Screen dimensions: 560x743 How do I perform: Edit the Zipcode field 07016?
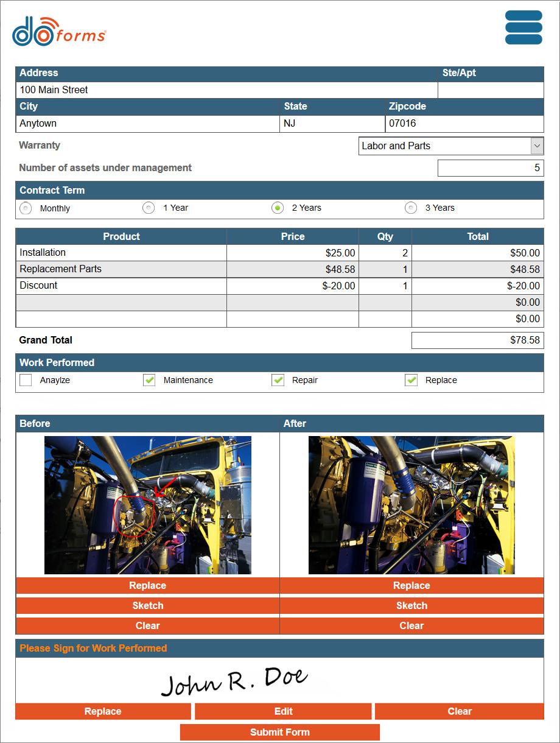click(x=464, y=124)
